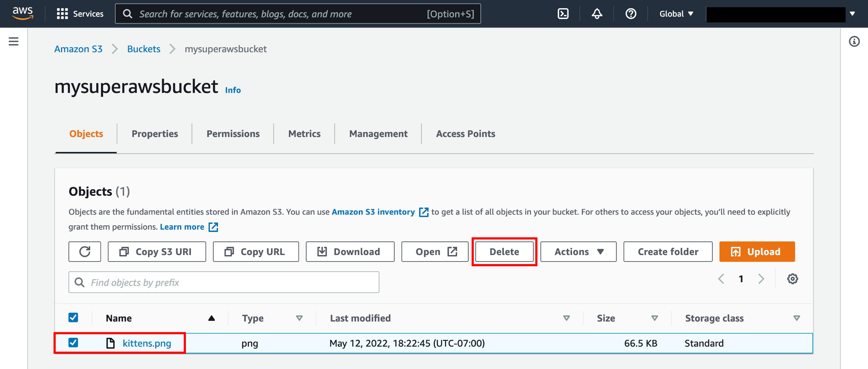This screenshot has width=868, height=369.
Task: Click the AWS logo home icon
Action: click(23, 13)
